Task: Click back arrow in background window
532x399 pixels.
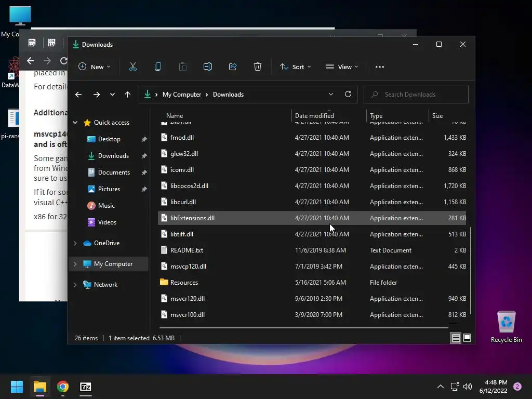Action: pyautogui.click(x=31, y=61)
